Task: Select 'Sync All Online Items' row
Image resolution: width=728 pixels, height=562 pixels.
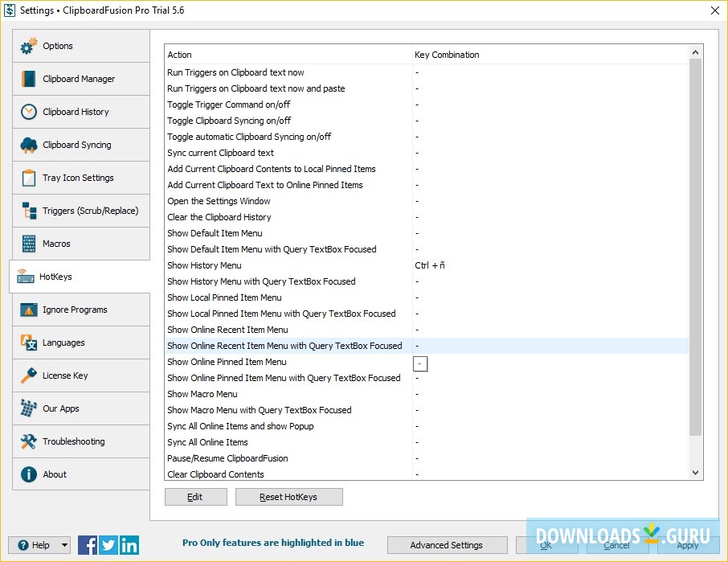Action: point(426,443)
